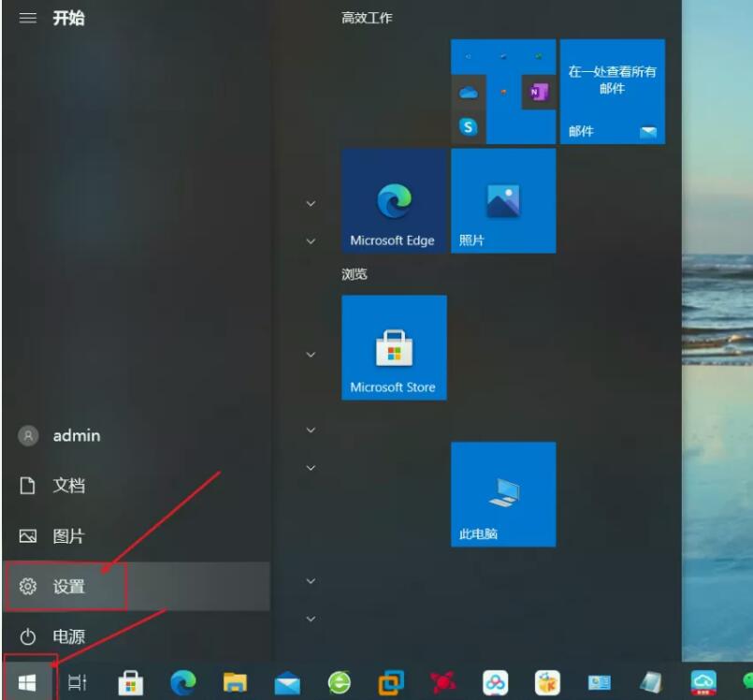Launch Microsoft Edge from the taskbar
Viewport: 753px width, 700px height.
coord(183,682)
